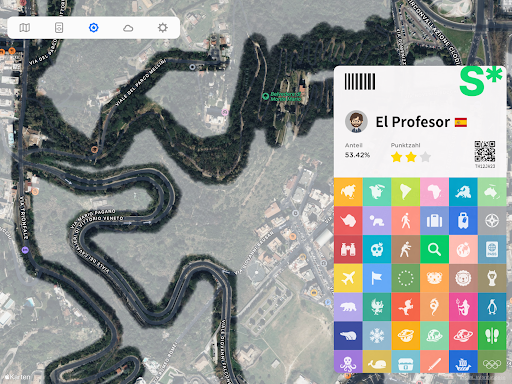Select the binoculars badge

coord(348,249)
